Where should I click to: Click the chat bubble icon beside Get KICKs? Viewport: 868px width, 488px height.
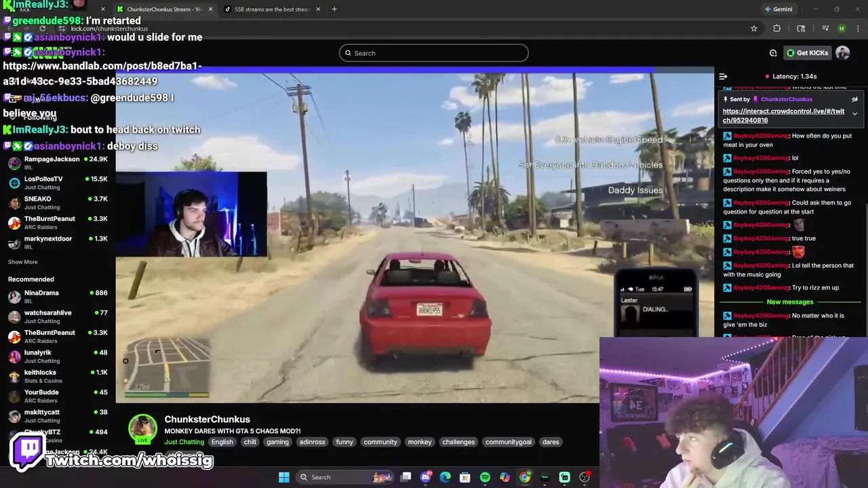pos(773,53)
